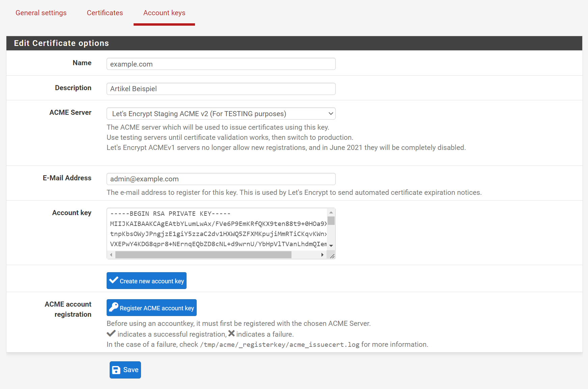Click the down arrow of the account key scrollbar

tap(331, 246)
